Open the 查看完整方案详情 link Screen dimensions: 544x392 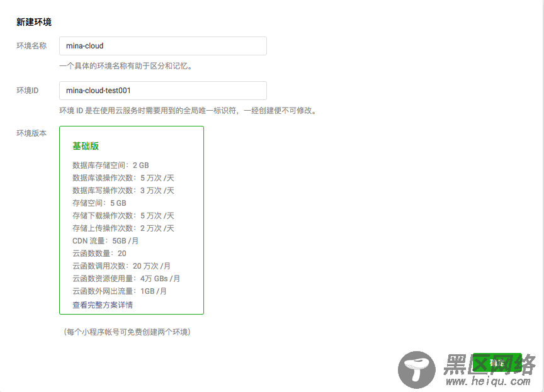point(103,305)
